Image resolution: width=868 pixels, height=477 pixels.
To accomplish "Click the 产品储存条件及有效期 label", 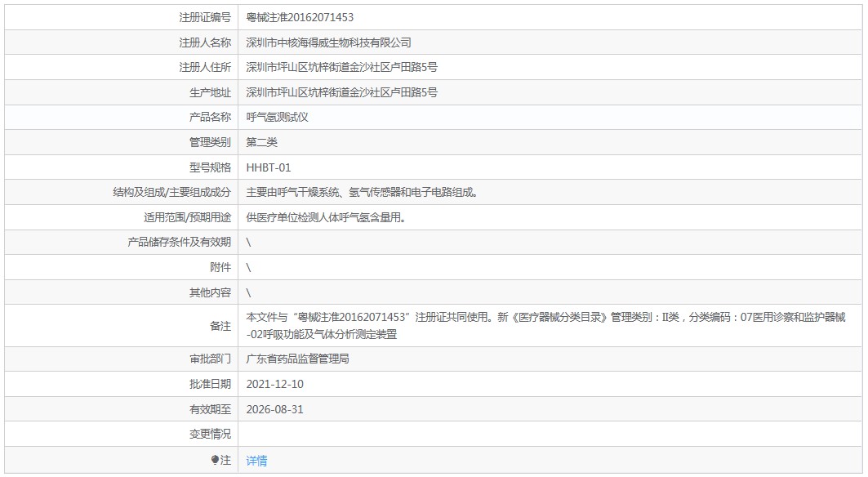I will tap(179, 242).
